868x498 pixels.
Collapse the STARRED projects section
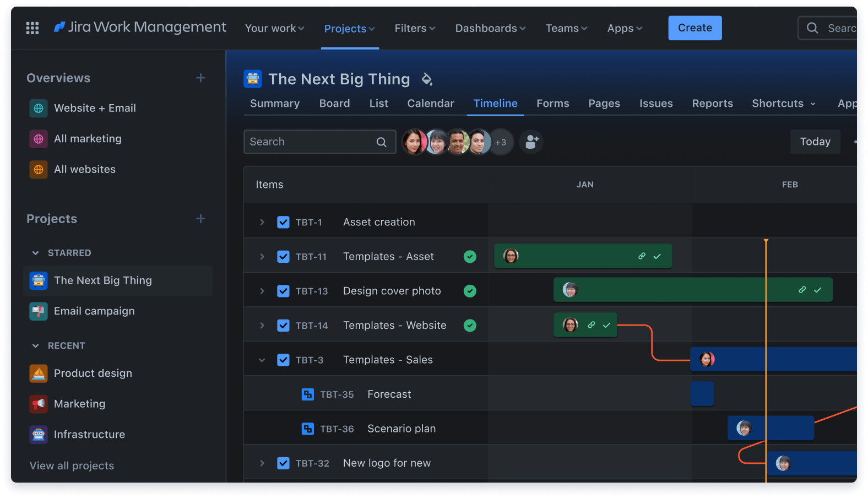click(x=35, y=253)
